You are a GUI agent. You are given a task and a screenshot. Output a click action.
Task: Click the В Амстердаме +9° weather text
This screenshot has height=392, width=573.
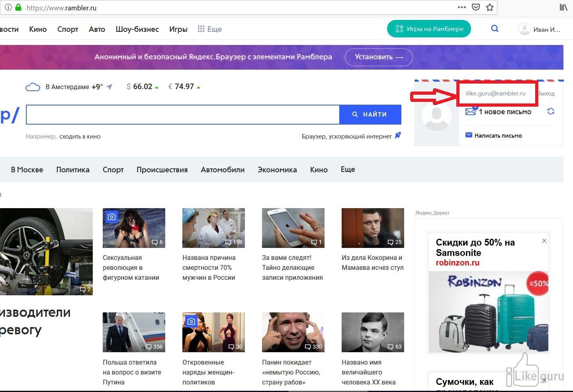(74, 87)
